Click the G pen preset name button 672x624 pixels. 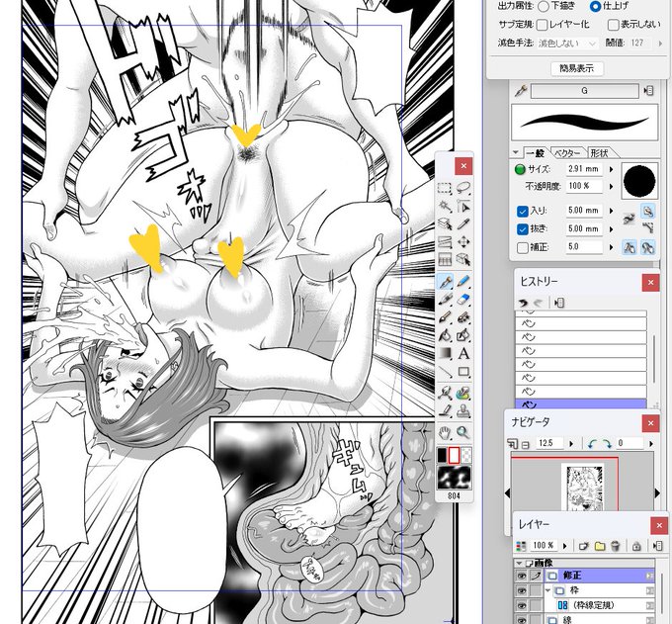pyautogui.click(x=585, y=91)
